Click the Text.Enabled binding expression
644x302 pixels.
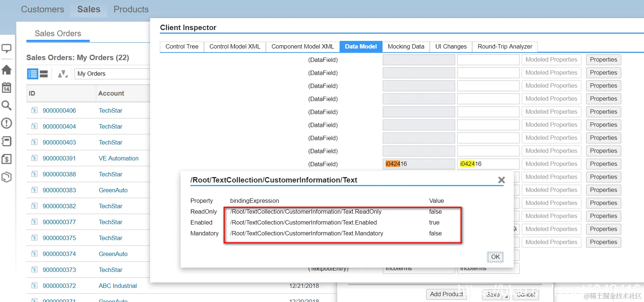tap(304, 222)
